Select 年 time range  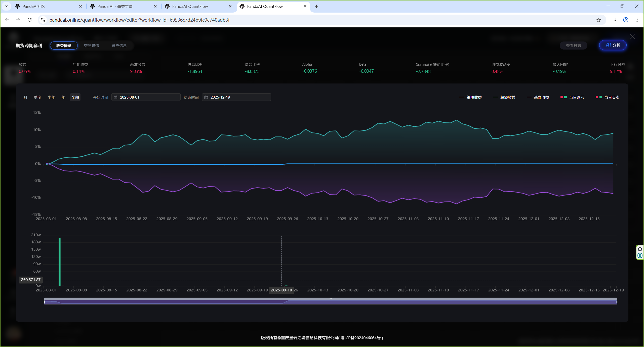click(x=63, y=97)
